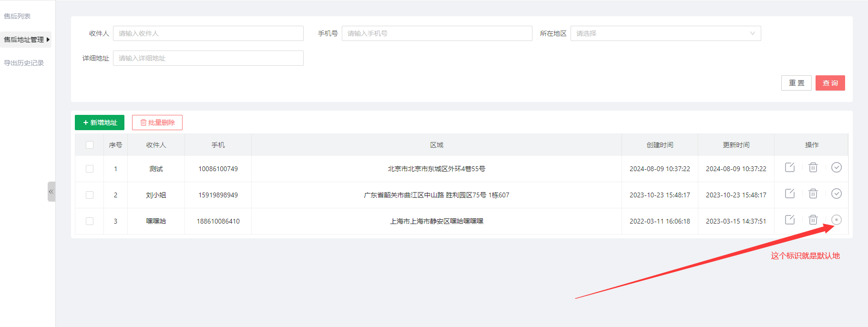Go to 导出历史记录 menu item
Screen dimensions: 868x327
tap(24, 63)
